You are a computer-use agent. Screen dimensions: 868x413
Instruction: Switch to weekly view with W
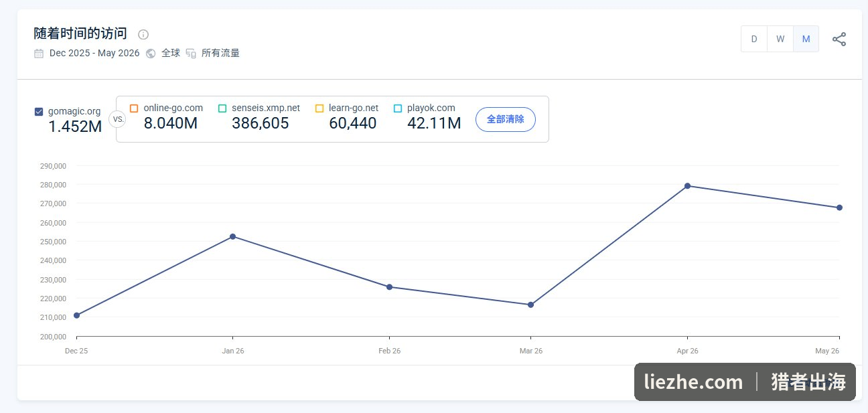780,39
